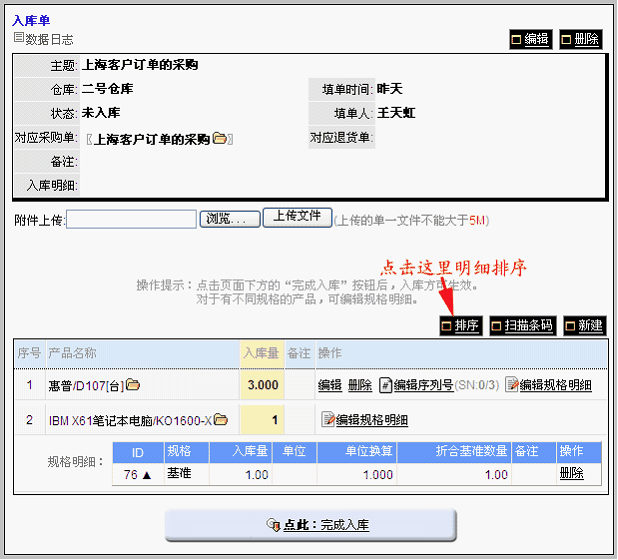Click the 排序 sort button
This screenshot has width=618, height=560.
coord(460,326)
